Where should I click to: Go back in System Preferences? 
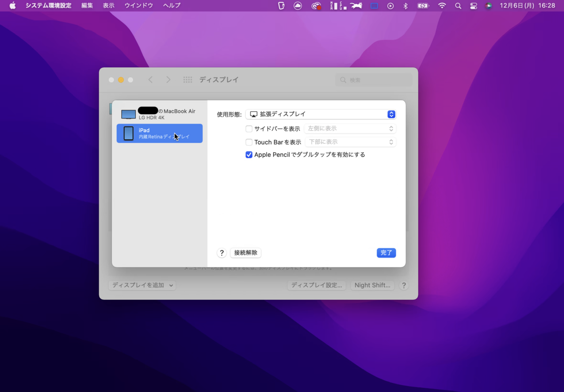tap(150, 80)
